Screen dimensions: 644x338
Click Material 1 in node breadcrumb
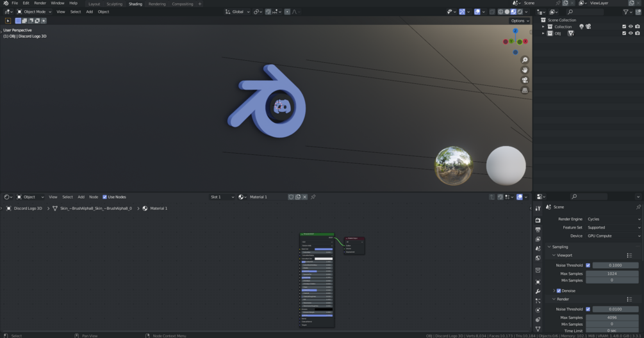tap(158, 209)
